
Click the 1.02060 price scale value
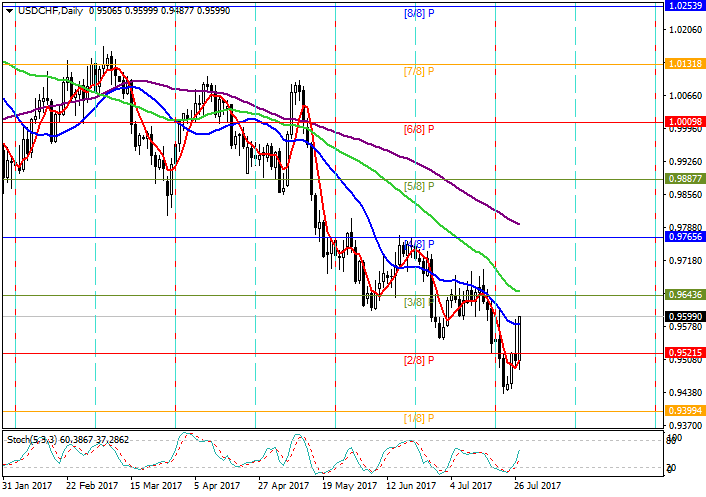click(x=685, y=29)
